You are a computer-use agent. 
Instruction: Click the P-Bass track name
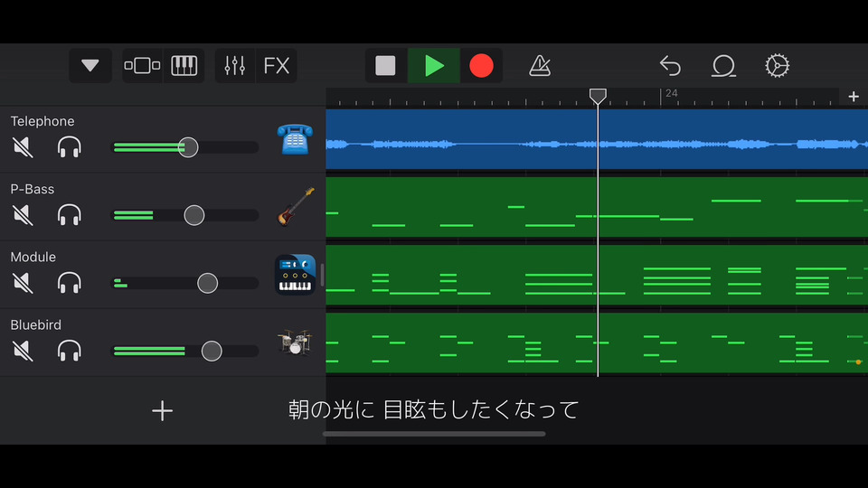33,189
